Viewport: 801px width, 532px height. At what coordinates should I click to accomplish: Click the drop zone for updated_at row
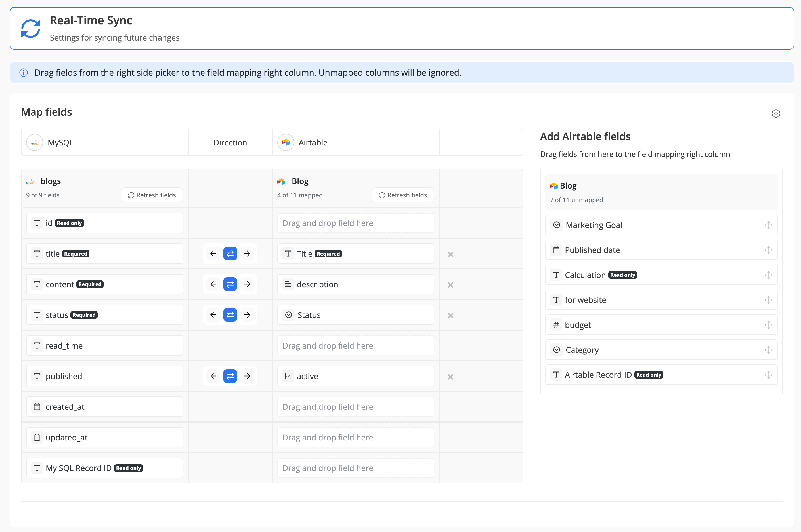point(355,437)
